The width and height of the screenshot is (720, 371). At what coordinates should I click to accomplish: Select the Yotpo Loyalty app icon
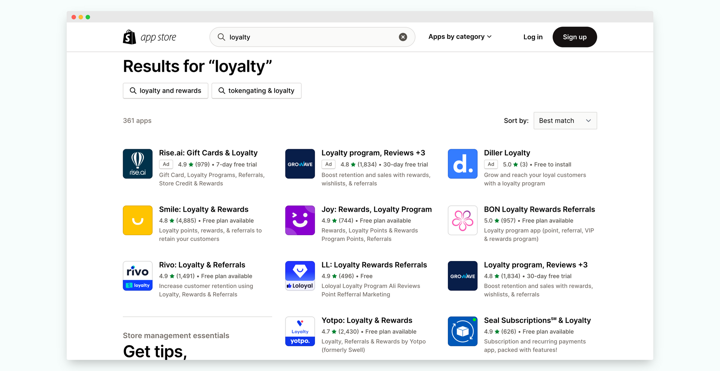tap(300, 331)
